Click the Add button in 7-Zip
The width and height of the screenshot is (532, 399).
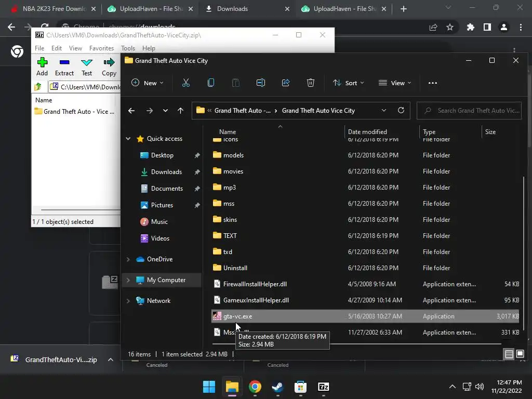click(42, 67)
